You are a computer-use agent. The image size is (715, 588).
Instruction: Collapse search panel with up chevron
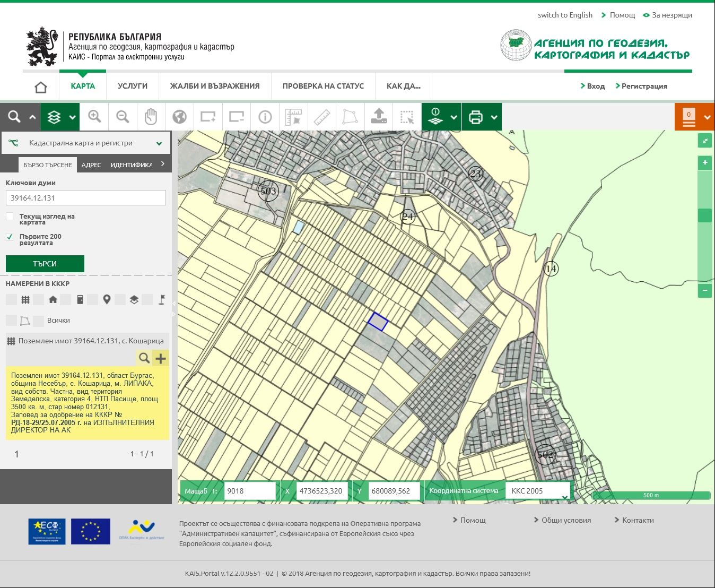(x=32, y=117)
